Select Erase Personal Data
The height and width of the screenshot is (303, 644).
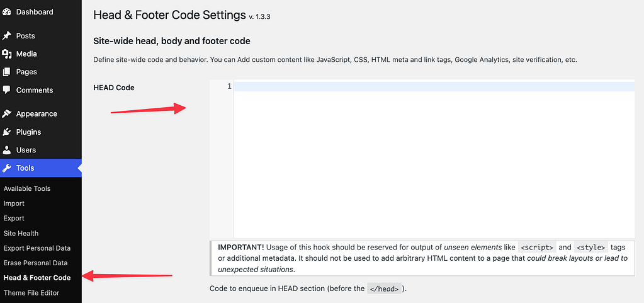[35, 263]
